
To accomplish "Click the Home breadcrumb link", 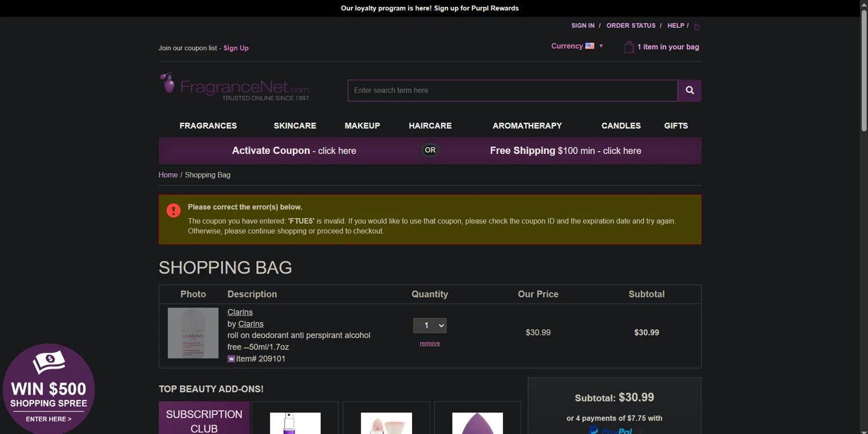I will [168, 175].
